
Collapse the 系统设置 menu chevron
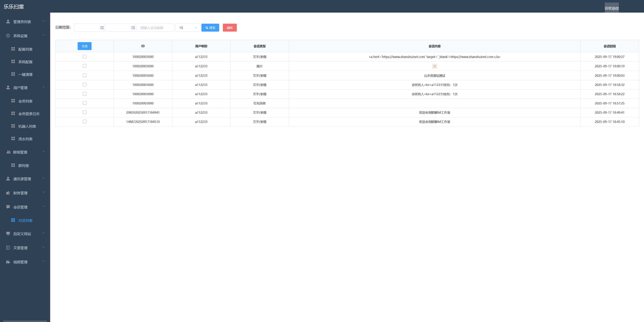pyautogui.click(x=43, y=35)
